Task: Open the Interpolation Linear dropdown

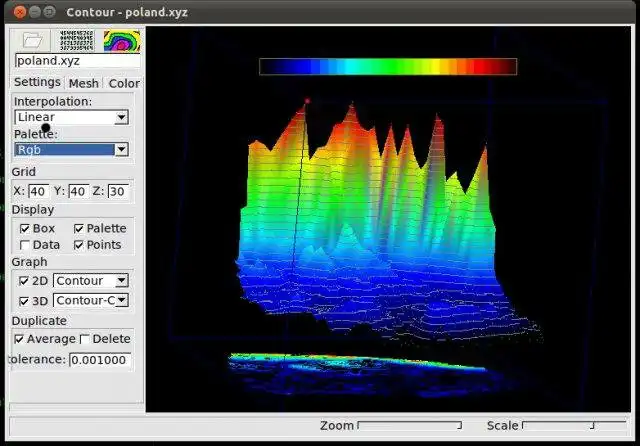Action: coord(72,117)
